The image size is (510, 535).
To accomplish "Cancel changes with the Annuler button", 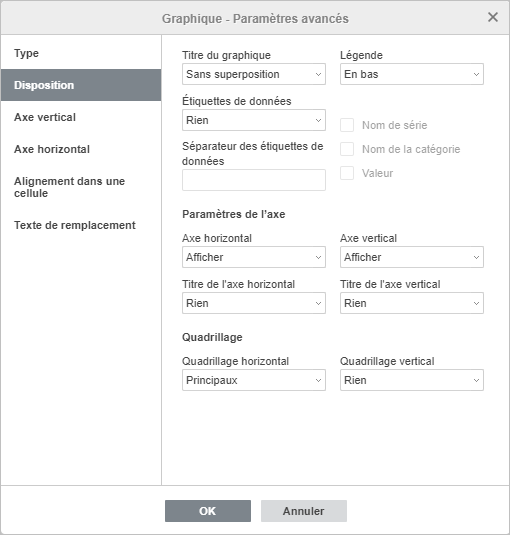I will [x=304, y=511].
